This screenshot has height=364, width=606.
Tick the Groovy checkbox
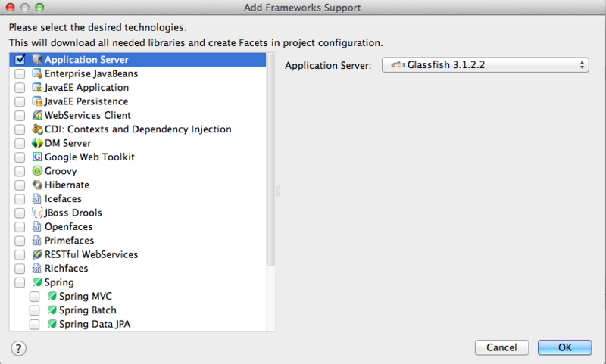(20, 171)
